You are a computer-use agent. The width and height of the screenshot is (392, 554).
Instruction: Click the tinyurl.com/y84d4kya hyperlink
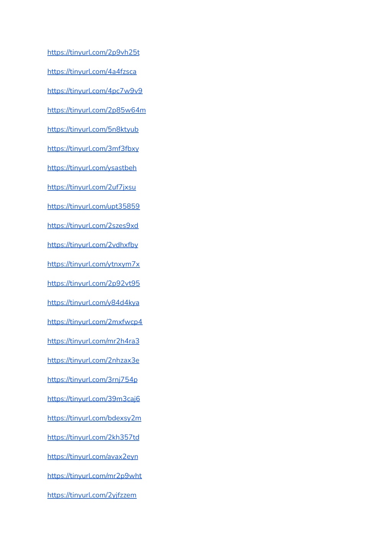click(x=93, y=303)
